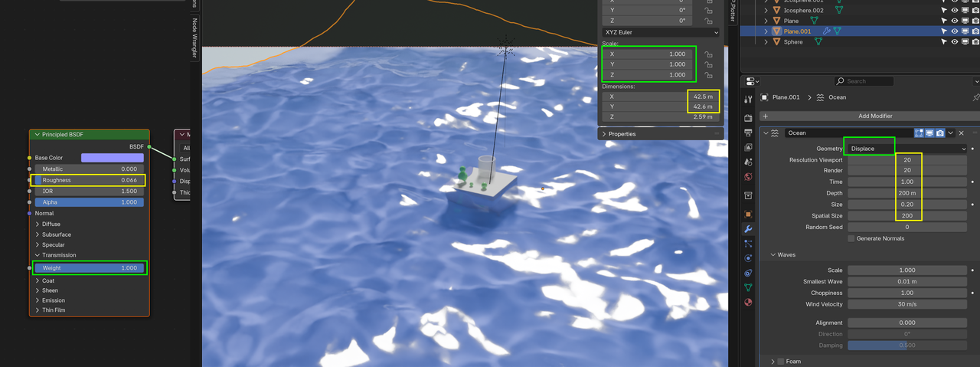Image resolution: width=980 pixels, height=367 pixels.
Task: Remove the Ocean modifier with X
Action: tap(962, 133)
